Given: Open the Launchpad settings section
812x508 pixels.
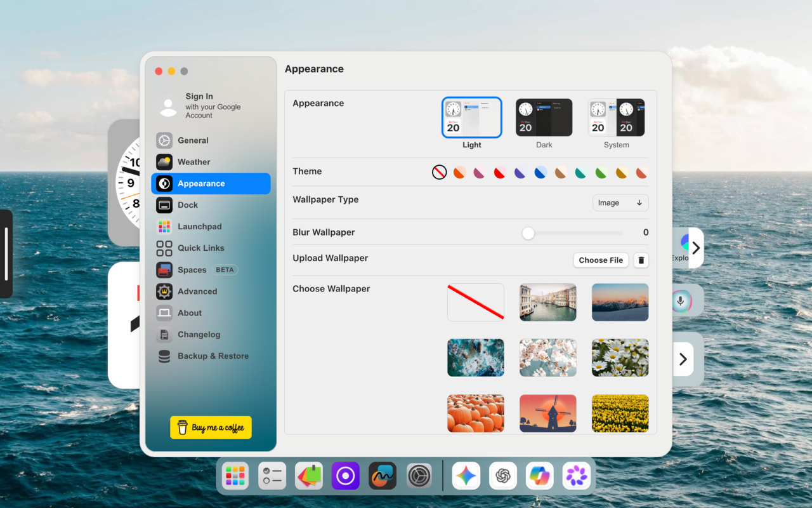Looking at the screenshot, I should pyautogui.click(x=211, y=227).
